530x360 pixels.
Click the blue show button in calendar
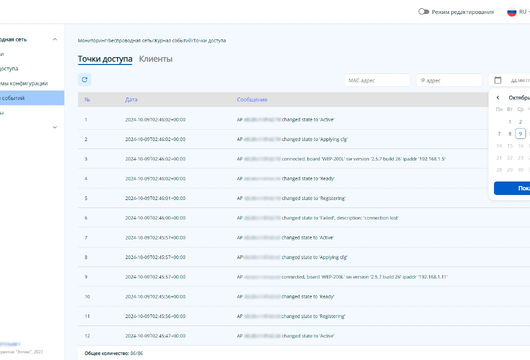tap(512, 188)
